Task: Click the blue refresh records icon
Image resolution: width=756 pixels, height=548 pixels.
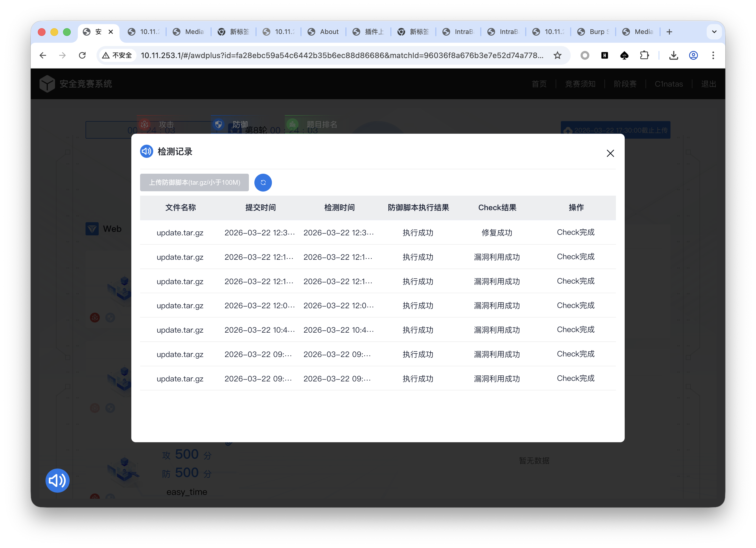Action: pos(263,182)
